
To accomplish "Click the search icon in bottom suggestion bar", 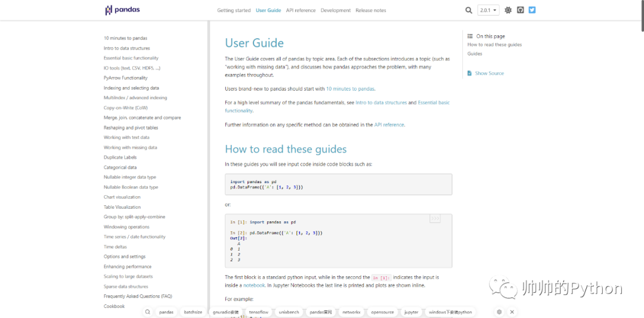I will tap(148, 312).
